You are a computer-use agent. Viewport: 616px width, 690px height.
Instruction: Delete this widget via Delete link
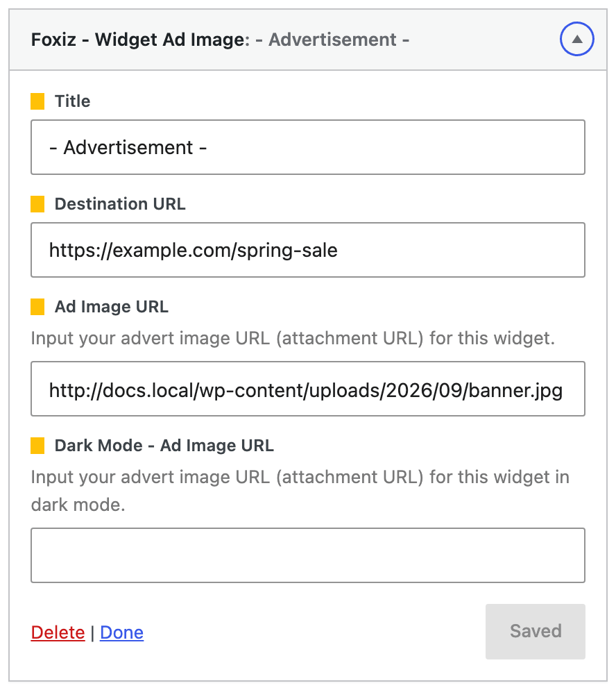58,632
